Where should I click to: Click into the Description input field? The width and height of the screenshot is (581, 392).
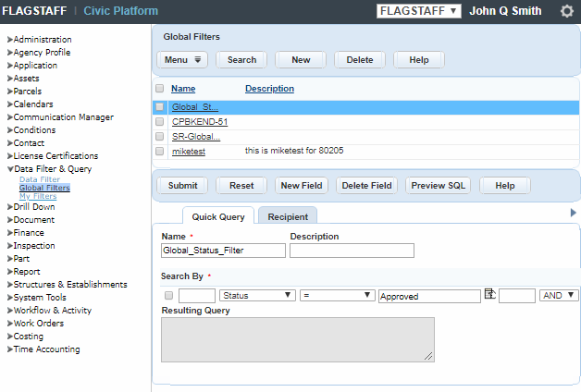click(x=352, y=251)
